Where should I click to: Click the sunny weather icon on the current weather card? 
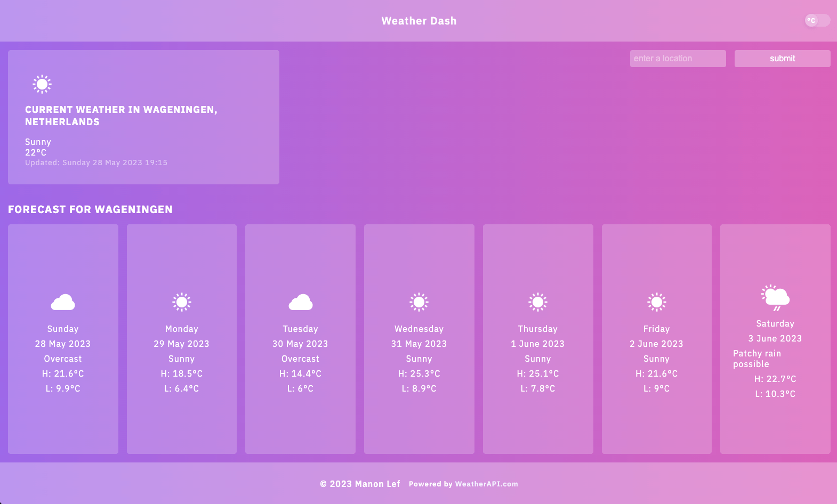[x=41, y=84]
